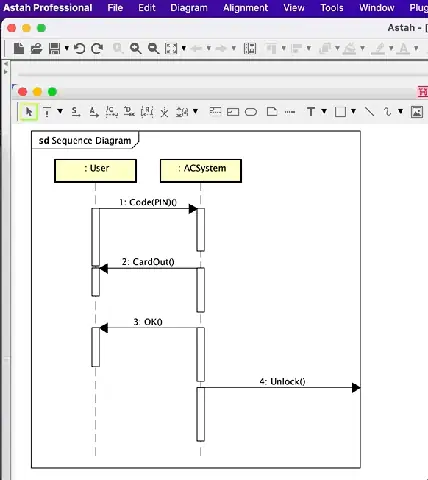Activate the Select arrow tool

pos(29,112)
